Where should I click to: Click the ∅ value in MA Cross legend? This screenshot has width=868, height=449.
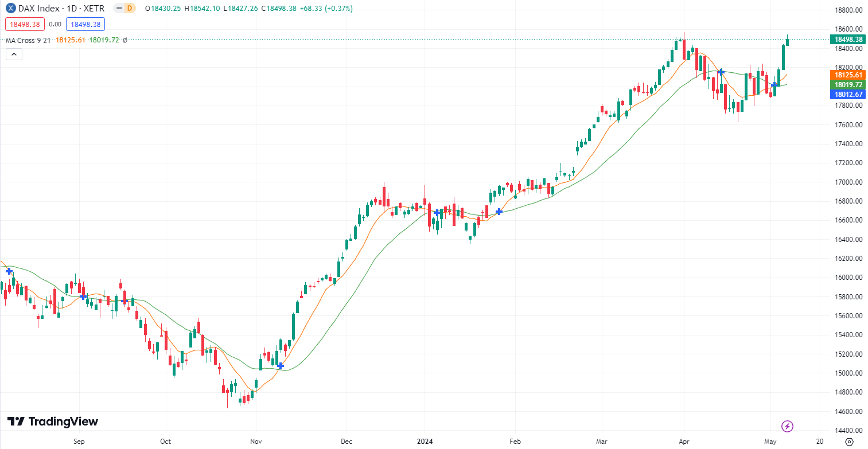click(125, 40)
